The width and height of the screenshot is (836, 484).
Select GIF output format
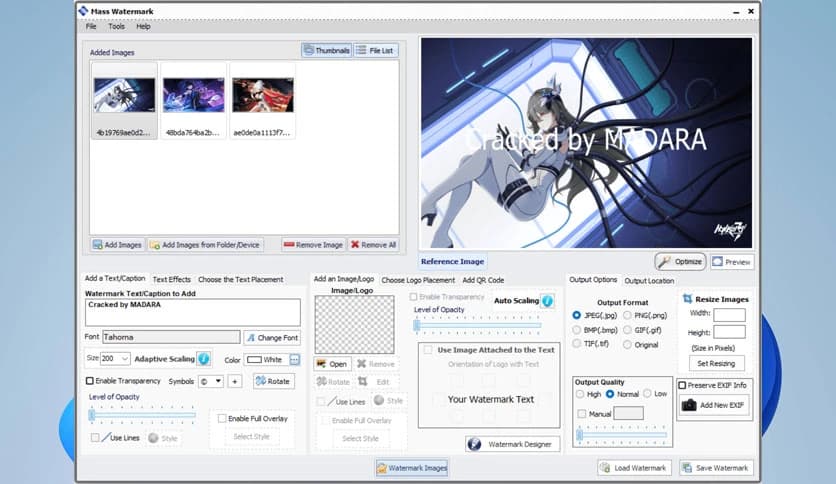coord(628,330)
